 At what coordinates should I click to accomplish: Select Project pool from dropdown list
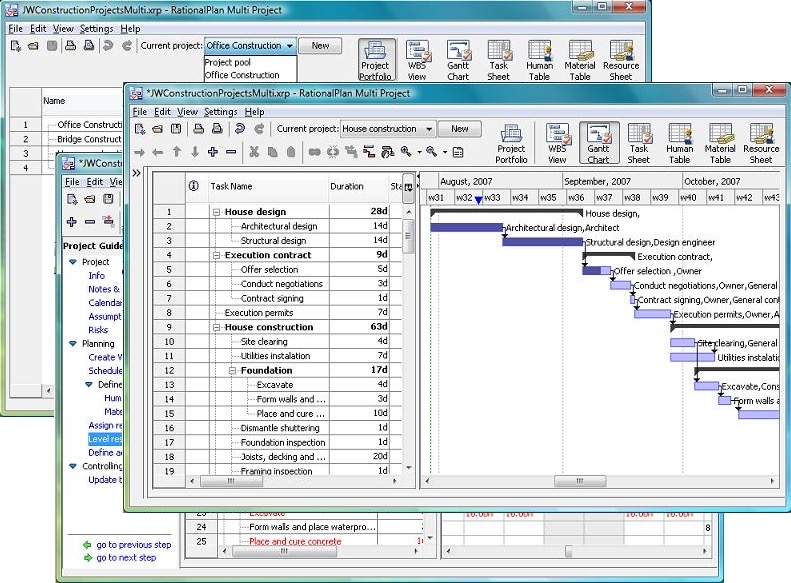[x=227, y=62]
